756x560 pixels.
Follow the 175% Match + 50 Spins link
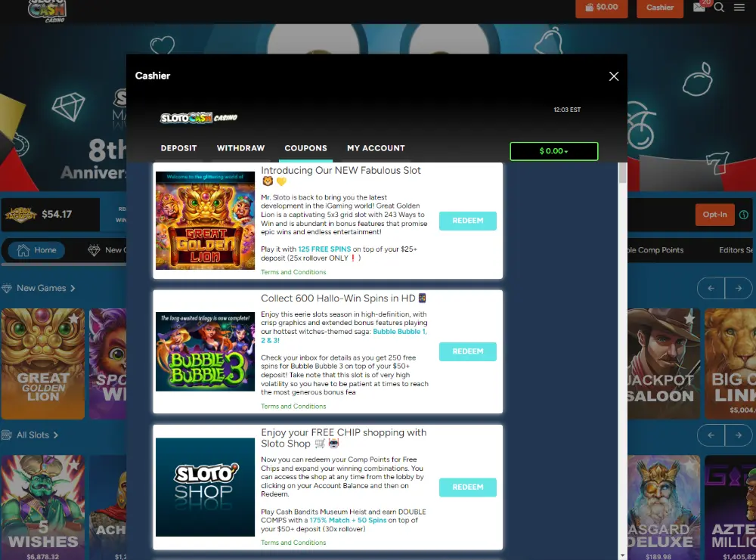coord(348,521)
